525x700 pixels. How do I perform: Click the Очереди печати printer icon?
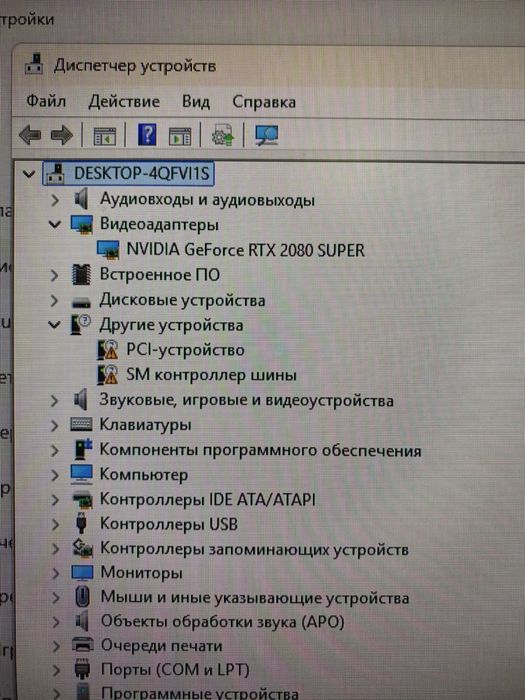point(83,646)
